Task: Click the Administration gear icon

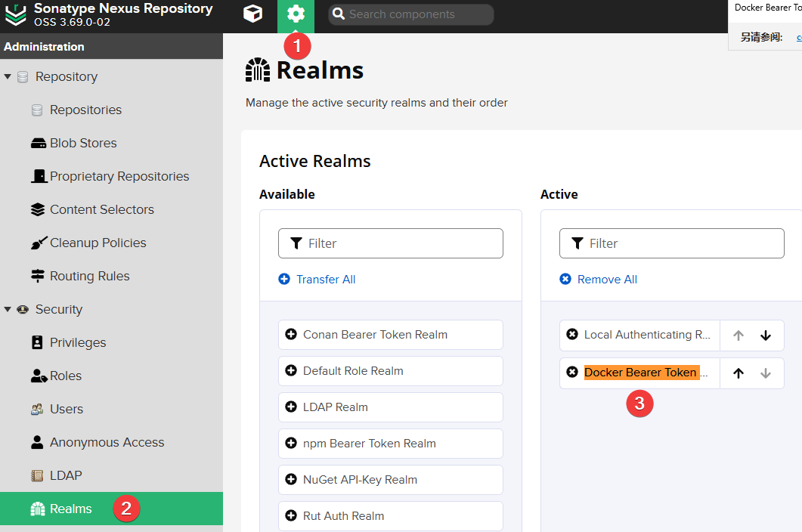Action: (x=296, y=14)
